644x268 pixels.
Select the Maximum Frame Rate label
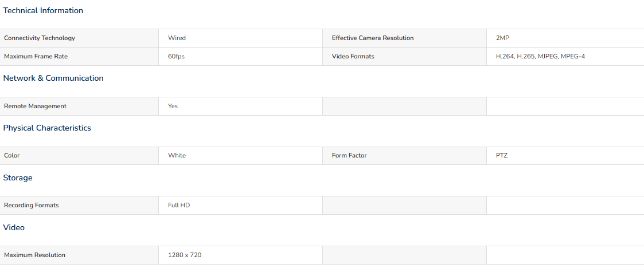pos(36,57)
